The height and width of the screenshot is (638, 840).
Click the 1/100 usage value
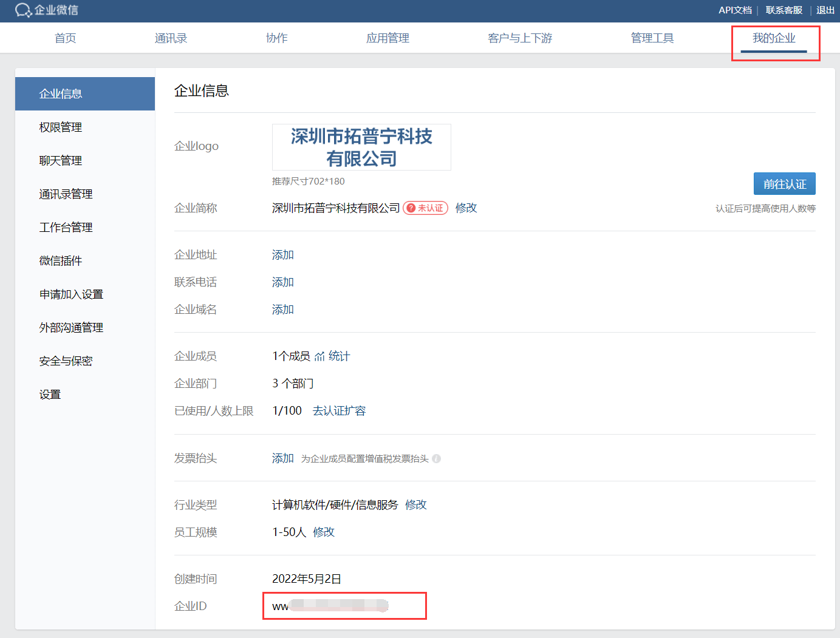287,411
